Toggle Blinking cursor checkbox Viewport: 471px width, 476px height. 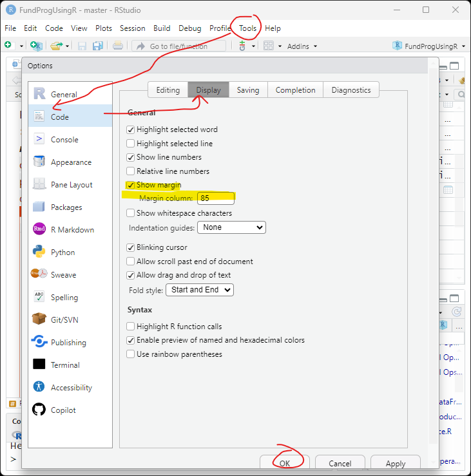point(131,247)
